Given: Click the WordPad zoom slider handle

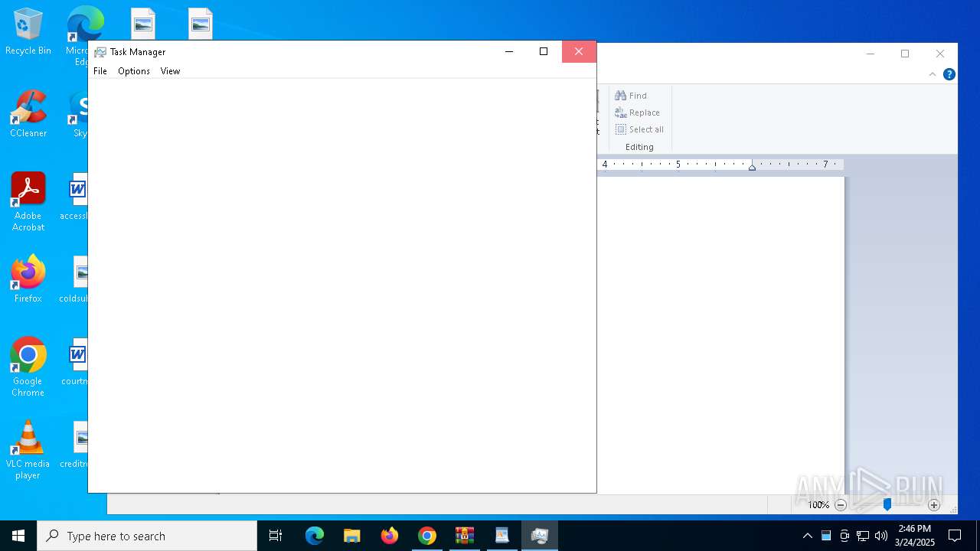Looking at the screenshot, I should click(x=887, y=505).
